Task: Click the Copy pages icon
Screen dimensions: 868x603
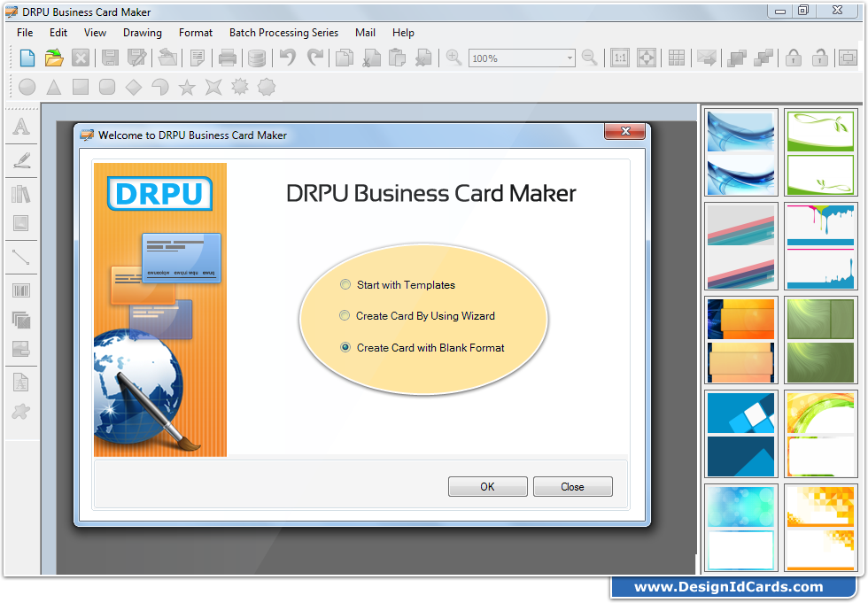Action: pyautogui.click(x=345, y=58)
